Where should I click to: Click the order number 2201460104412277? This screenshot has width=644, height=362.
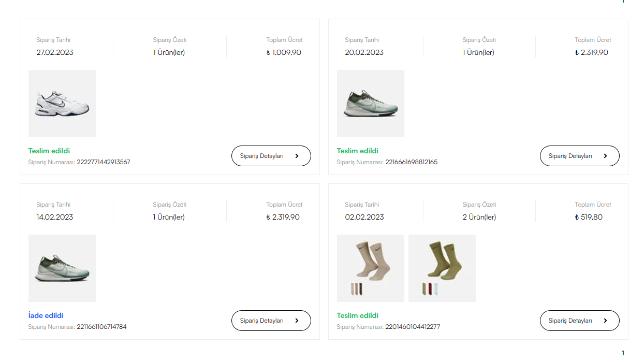point(413,327)
